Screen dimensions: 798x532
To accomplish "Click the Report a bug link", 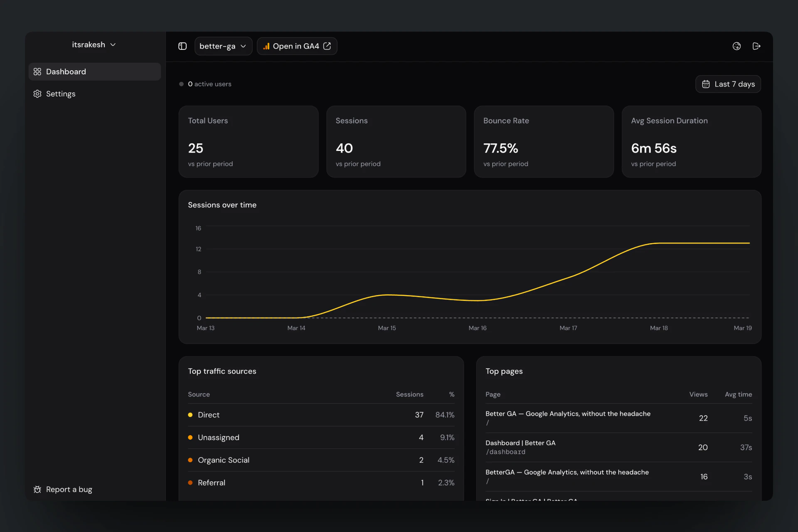I will (69, 489).
